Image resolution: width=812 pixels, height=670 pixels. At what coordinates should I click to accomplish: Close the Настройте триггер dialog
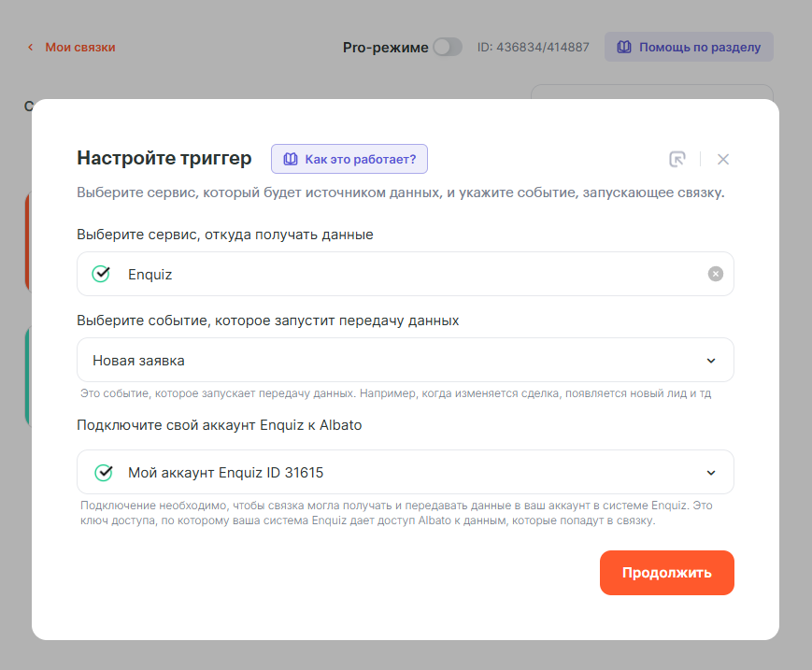point(723,159)
